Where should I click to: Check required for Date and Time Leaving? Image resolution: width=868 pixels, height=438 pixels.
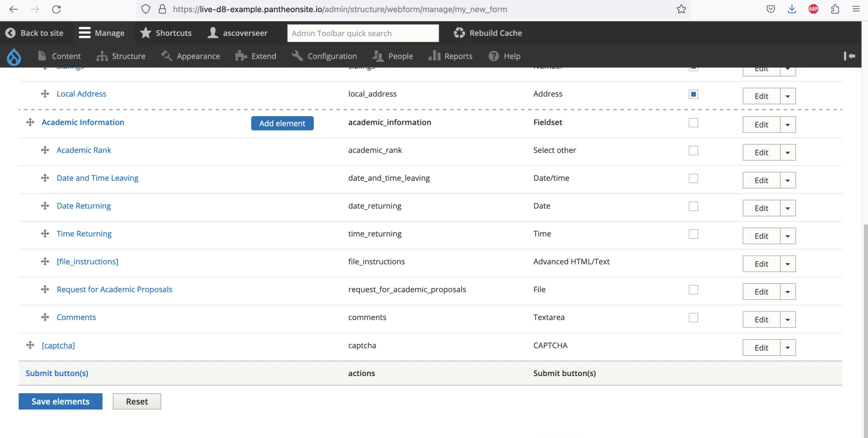[x=693, y=179]
